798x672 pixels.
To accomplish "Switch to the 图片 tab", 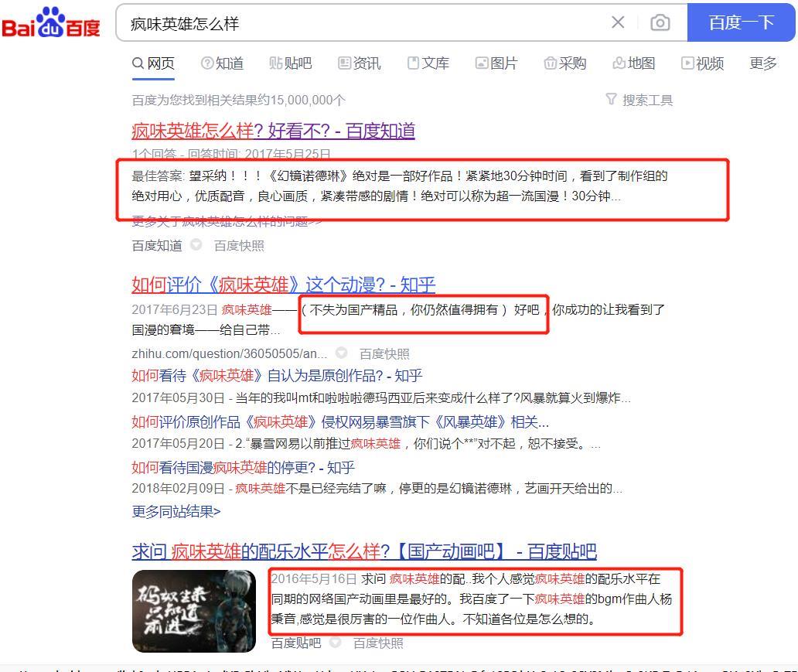I will pos(496,63).
